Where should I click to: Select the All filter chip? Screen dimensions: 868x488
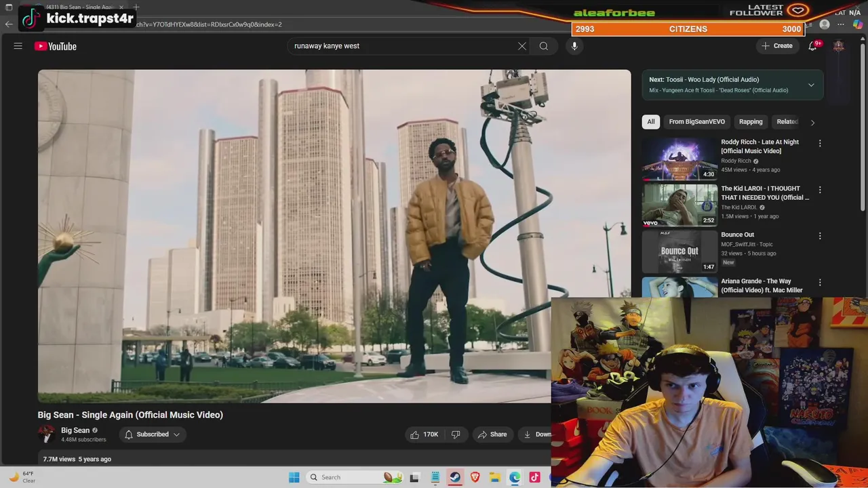[x=651, y=122]
